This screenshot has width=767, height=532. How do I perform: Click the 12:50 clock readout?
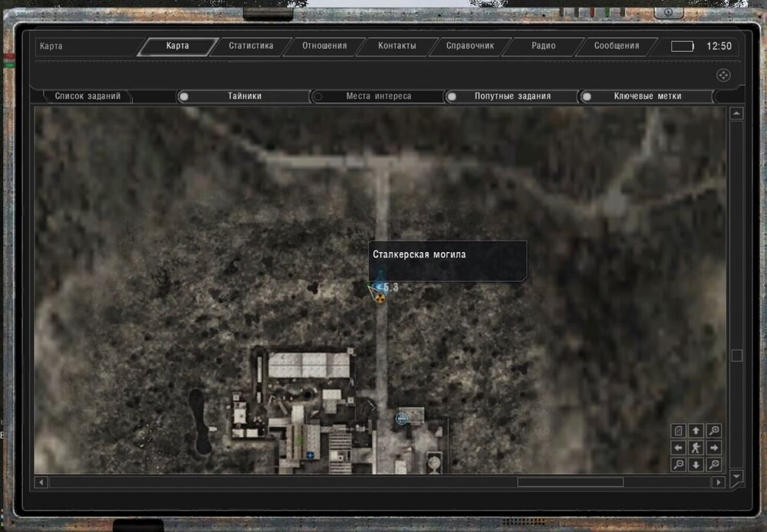tap(719, 47)
